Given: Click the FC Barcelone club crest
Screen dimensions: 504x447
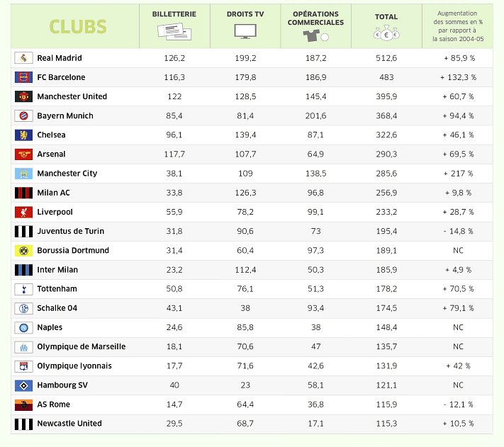Looking at the screenshot, I should point(23,77).
